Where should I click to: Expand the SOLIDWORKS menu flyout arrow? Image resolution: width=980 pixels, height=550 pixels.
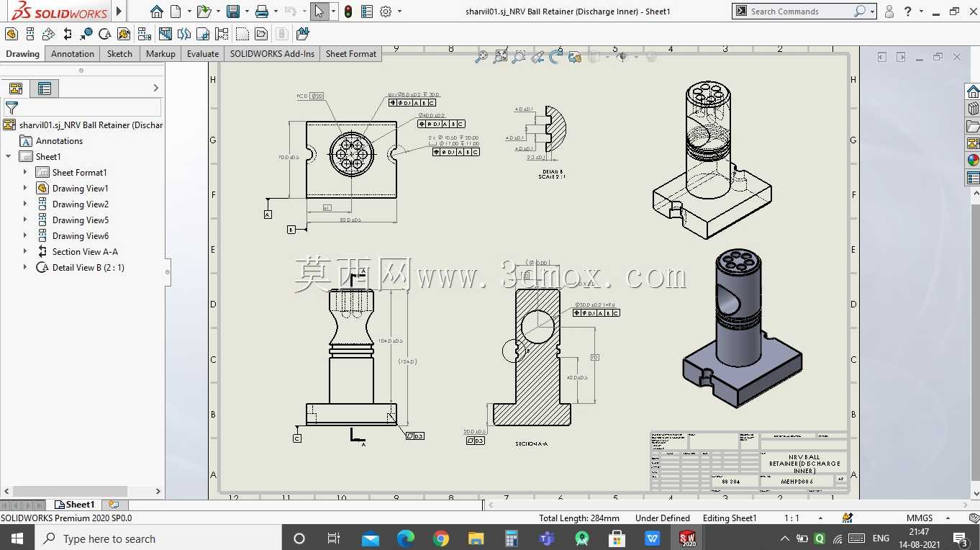(x=119, y=12)
